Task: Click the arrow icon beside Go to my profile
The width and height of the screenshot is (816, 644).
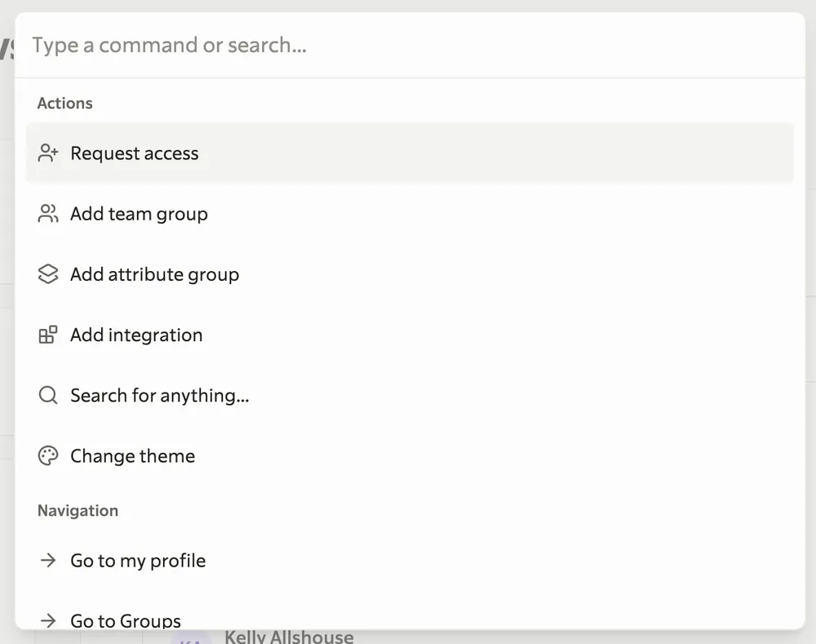Action: pos(48,561)
